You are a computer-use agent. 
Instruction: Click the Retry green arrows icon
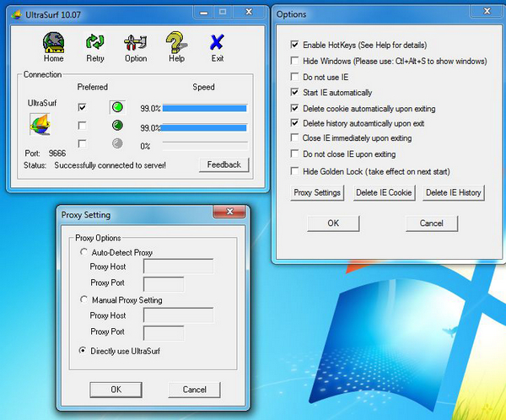point(94,48)
